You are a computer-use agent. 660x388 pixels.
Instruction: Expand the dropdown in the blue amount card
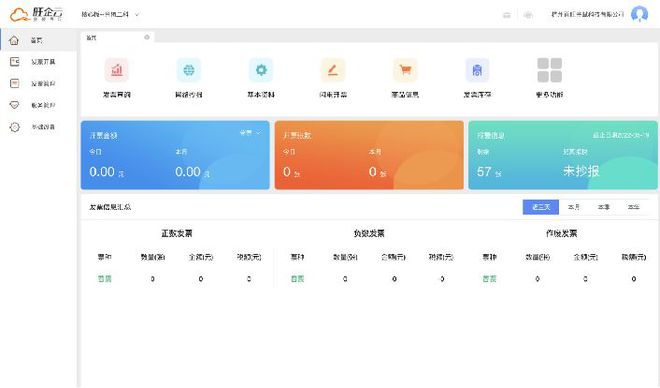[251, 133]
